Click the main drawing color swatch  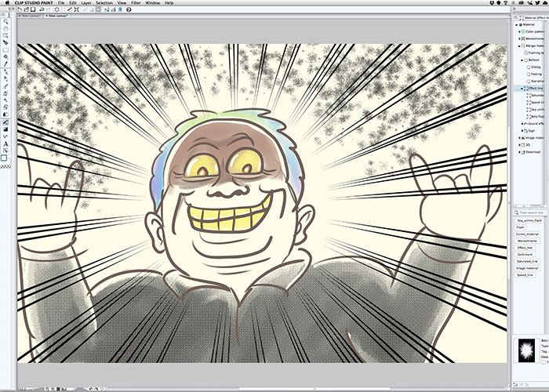click(x=5, y=158)
